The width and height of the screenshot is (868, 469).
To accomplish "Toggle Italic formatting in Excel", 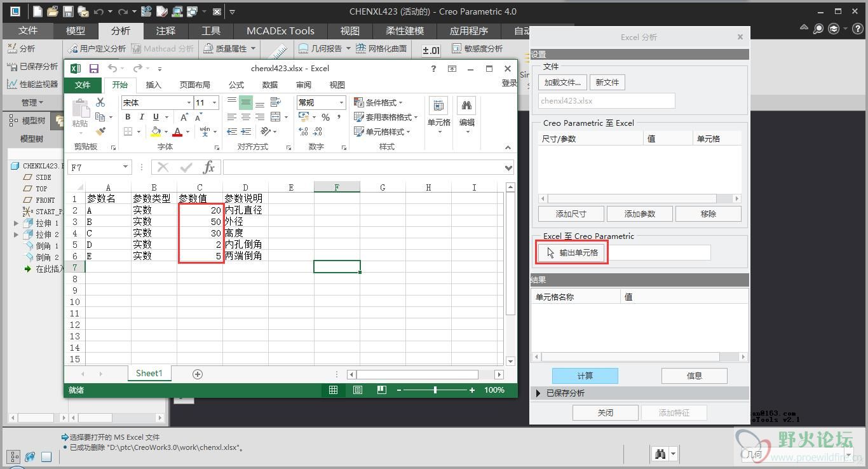I will [142, 117].
